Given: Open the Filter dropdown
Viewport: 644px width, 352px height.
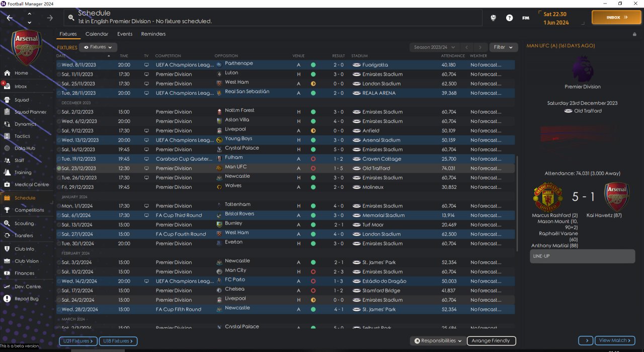Looking at the screenshot, I should pyautogui.click(x=503, y=47).
